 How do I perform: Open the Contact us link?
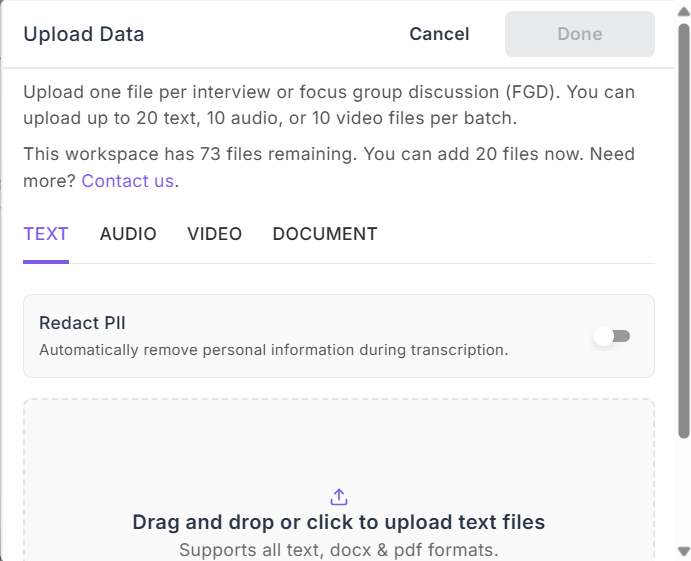click(128, 181)
